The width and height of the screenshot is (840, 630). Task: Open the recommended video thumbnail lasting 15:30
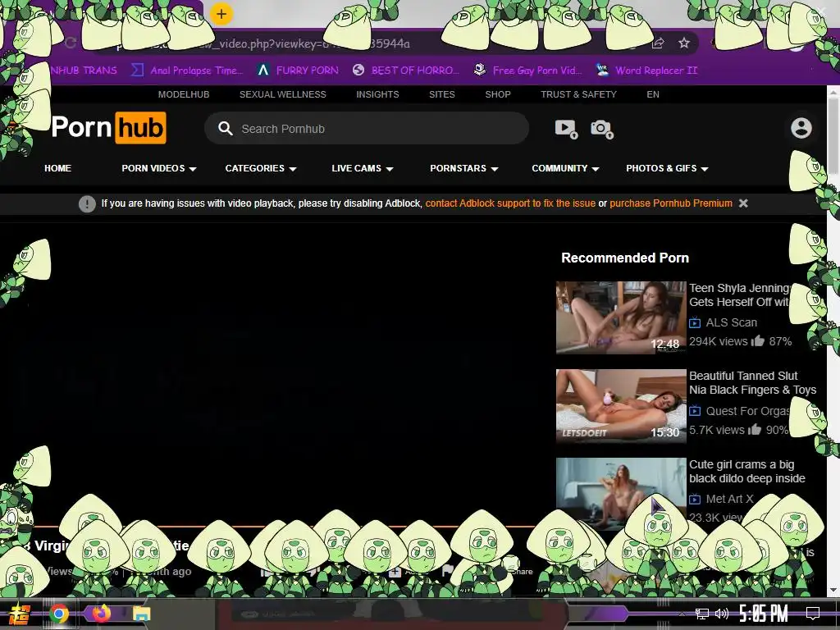click(621, 406)
